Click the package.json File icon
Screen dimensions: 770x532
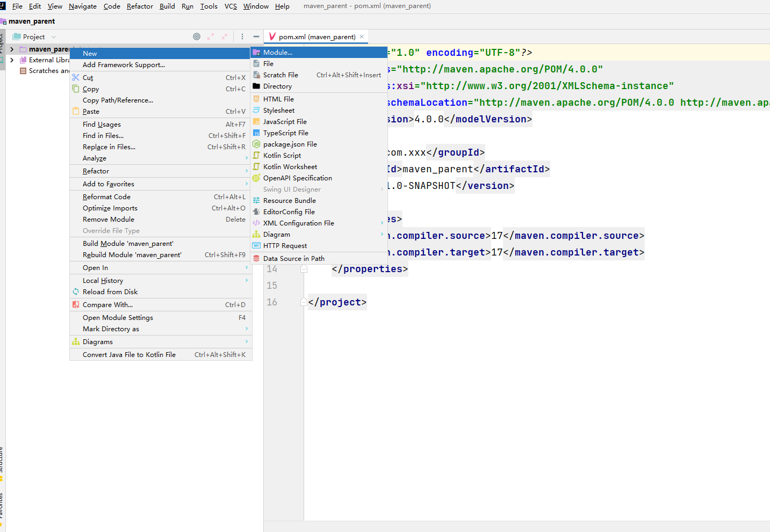(256, 144)
